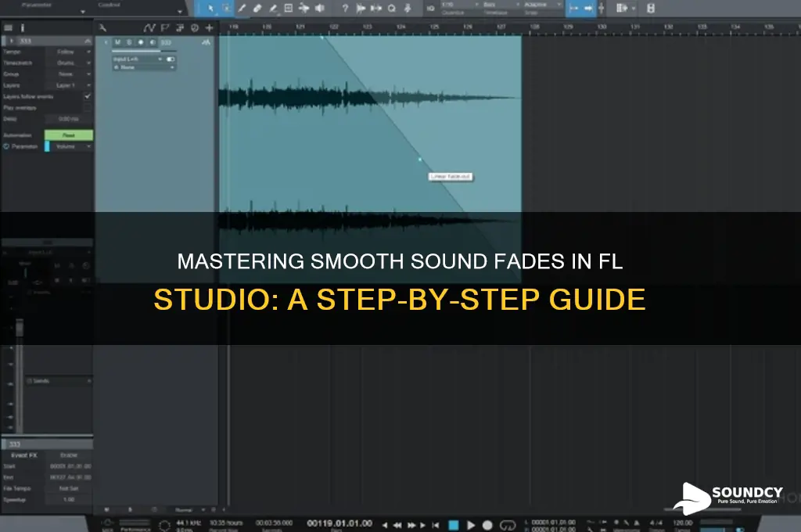The image size is (801, 532).
Task: Click the Fast Forward transport button
Action: coord(411,525)
